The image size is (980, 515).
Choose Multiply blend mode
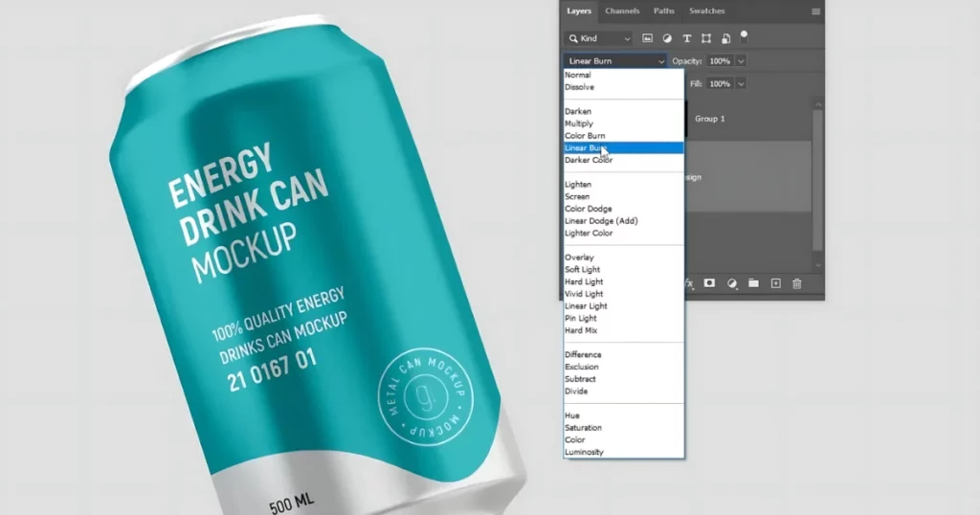[x=624, y=123]
